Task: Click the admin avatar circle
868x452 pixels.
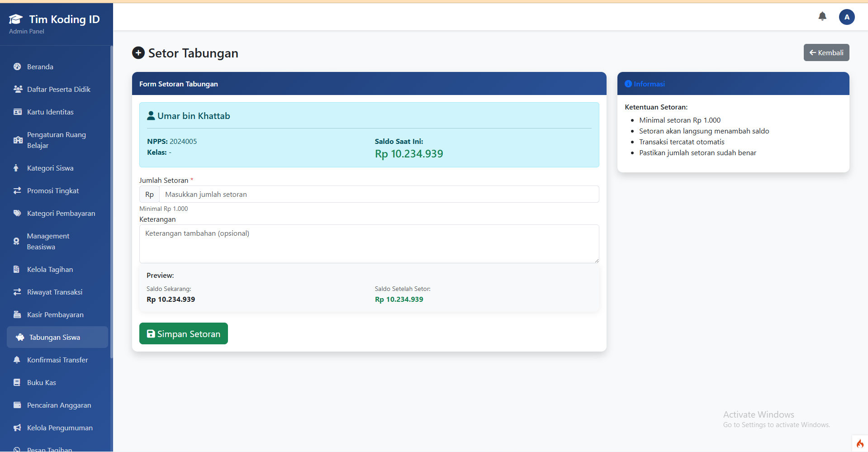Action: pos(847,17)
